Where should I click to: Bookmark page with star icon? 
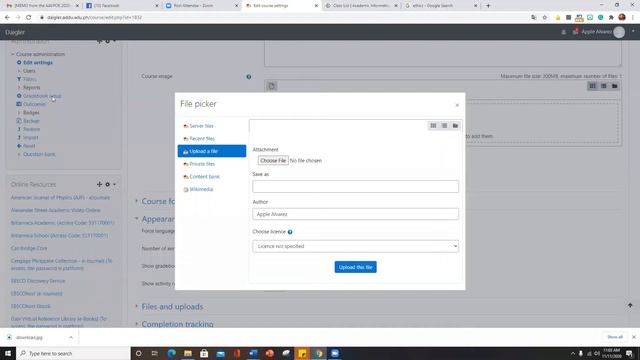[x=544, y=18]
